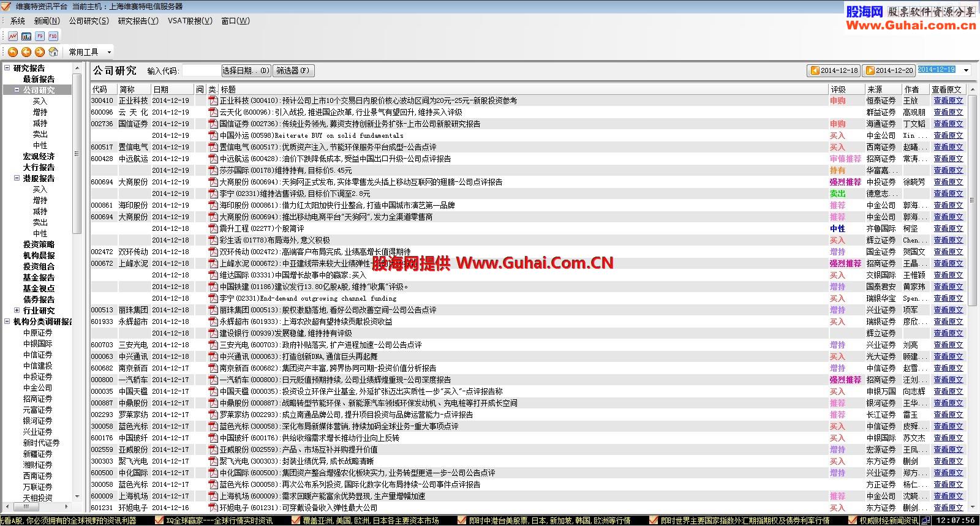Click status bar item 权威财经新闻资讯
The width and height of the screenshot is (980, 526).
883,520
